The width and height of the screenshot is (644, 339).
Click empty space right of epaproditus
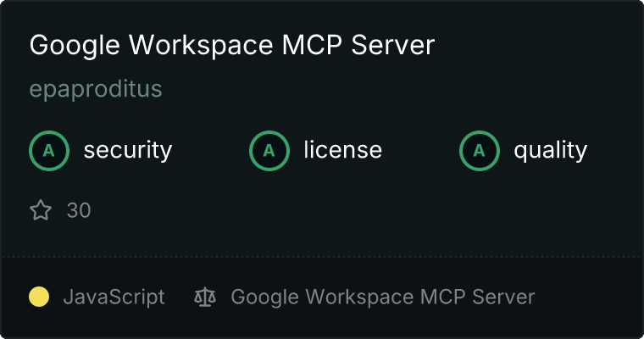pyautogui.click(x=381, y=89)
